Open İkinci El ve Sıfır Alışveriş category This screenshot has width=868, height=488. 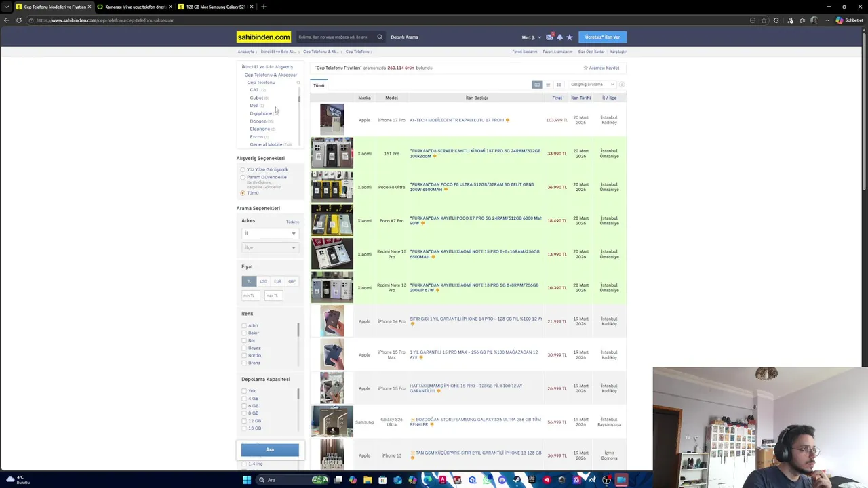[x=267, y=67]
